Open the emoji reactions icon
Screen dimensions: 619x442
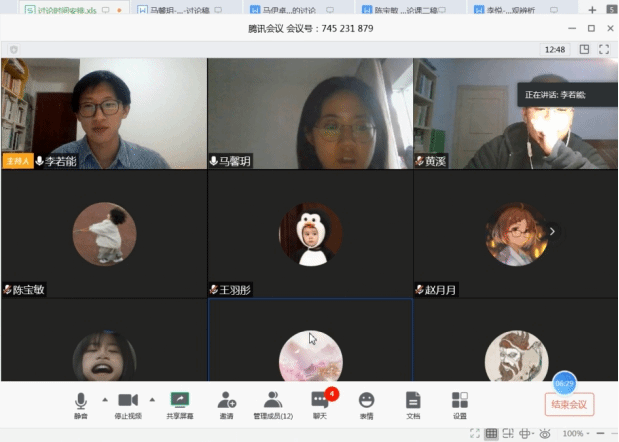366,400
